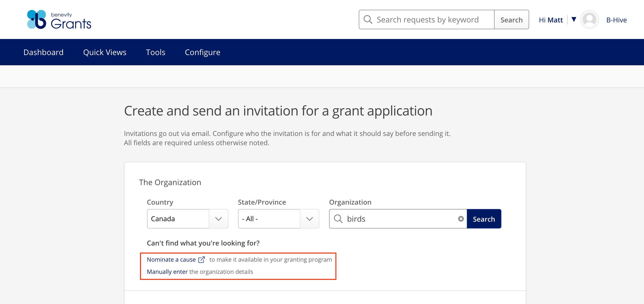644x304 pixels.
Task: Select the Canada country combo box
Action: click(187, 219)
